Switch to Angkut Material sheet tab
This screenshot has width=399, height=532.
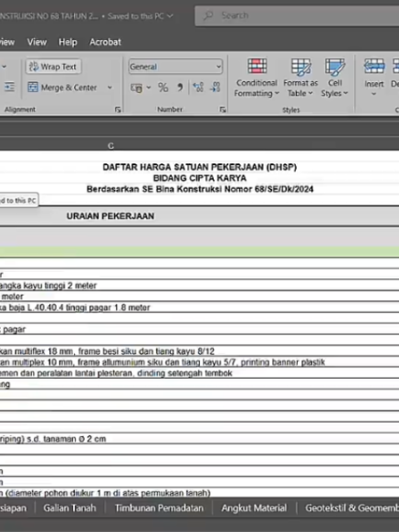point(254,508)
